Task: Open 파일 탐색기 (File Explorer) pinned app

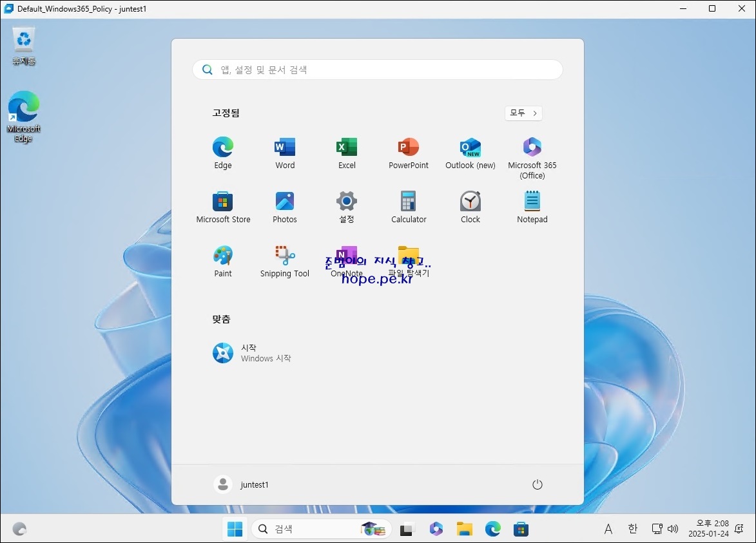Action: point(409,261)
